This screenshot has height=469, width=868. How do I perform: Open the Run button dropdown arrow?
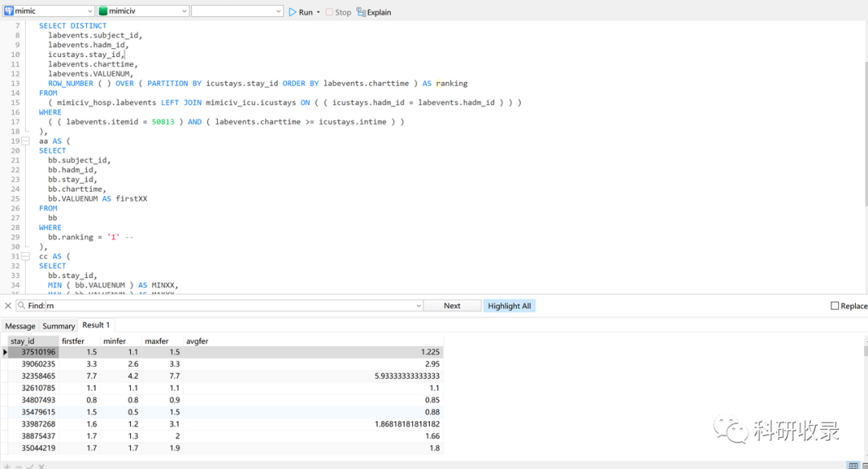[318, 12]
